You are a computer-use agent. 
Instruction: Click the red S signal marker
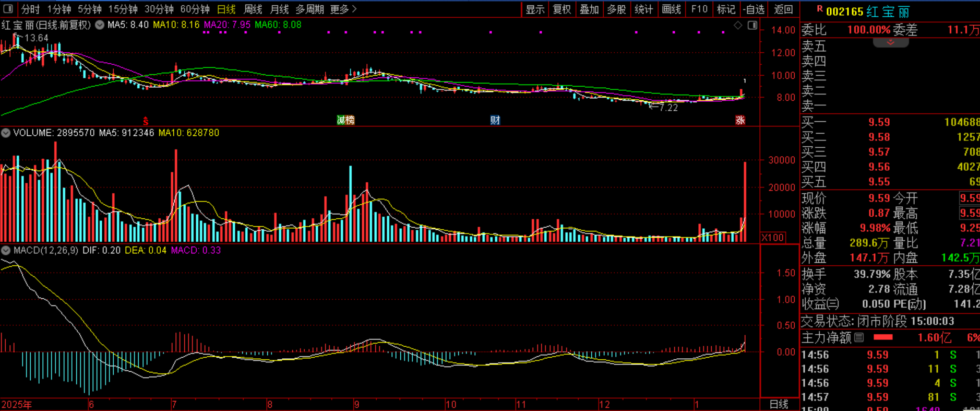click(146, 120)
